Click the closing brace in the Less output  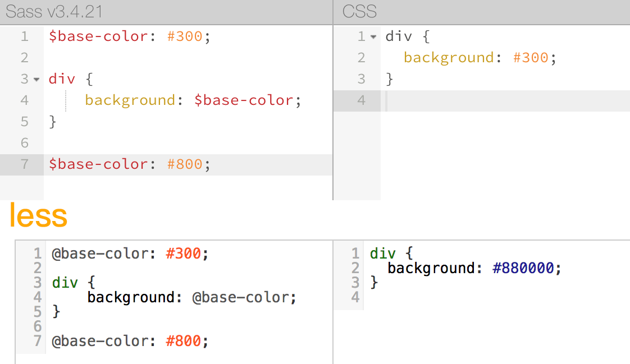[x=374, y=283]
